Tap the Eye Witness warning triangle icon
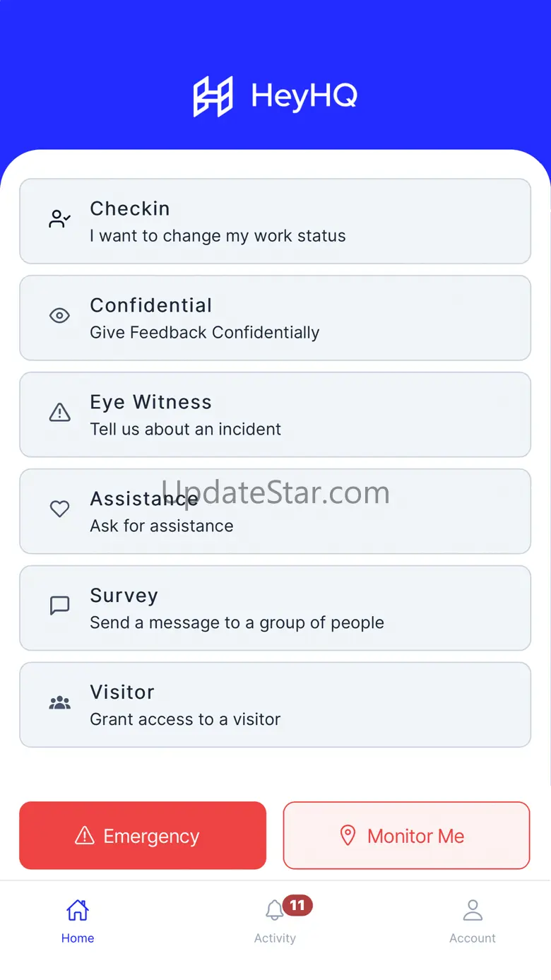This screenshot has height=980, width=551. pyautogui.click(x=59, y=413)
